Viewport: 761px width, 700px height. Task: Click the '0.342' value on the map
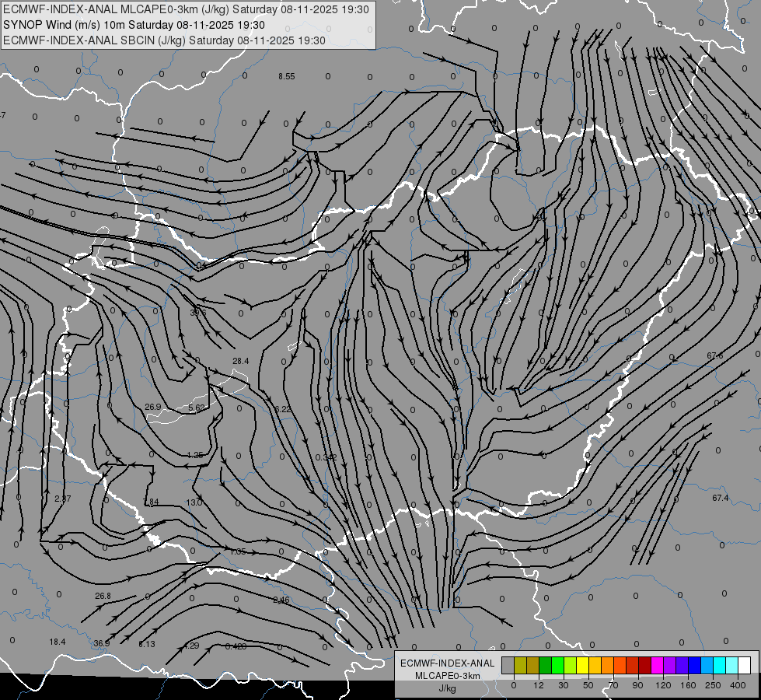[326, 457]
